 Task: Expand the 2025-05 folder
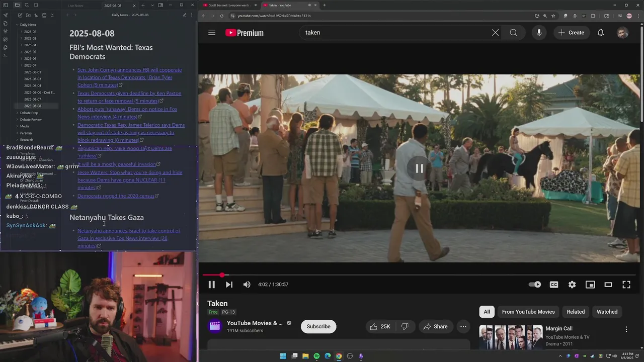pyautogui.click(x=30, y=52)
